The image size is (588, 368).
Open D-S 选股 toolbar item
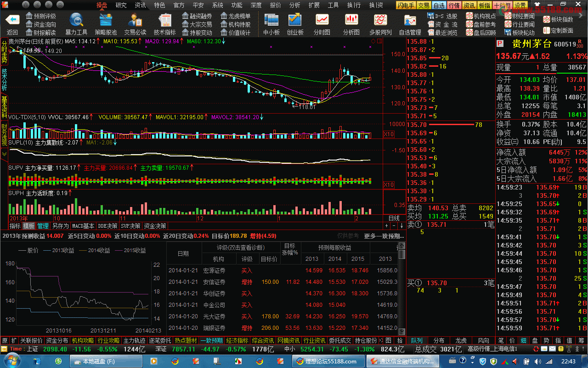pos(442,16)
